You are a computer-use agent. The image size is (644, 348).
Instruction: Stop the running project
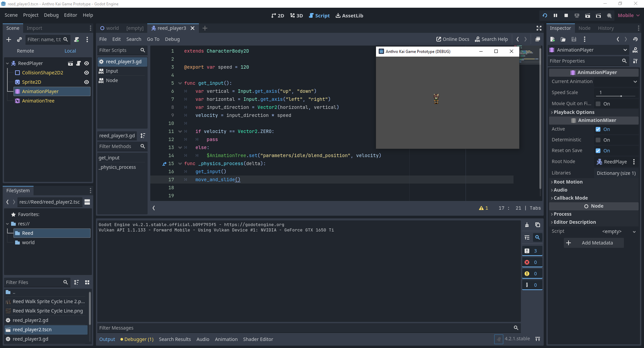pos(566,16)
